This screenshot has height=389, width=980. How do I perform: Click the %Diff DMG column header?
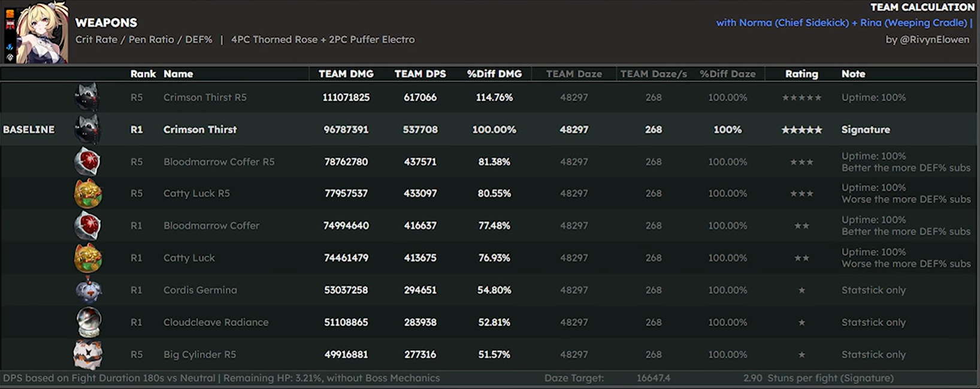tap(494, 74)
